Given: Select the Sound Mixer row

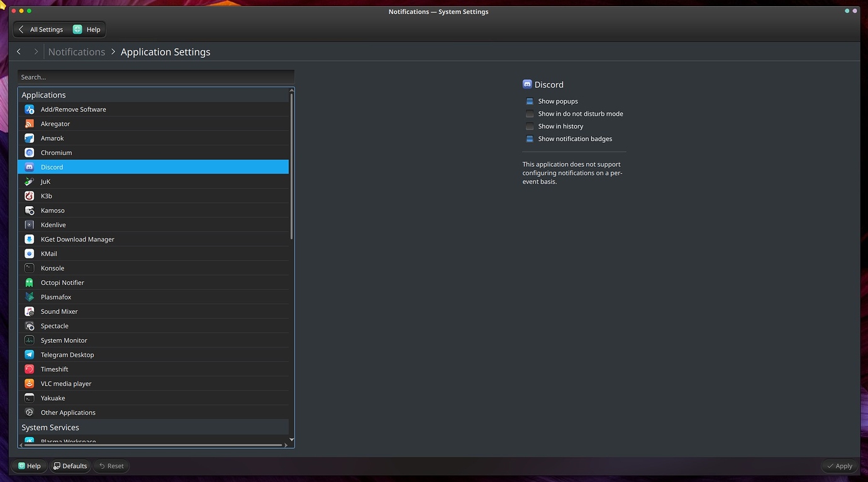Looking at the screenshot, I should pyautogui.click(x=153, y=312).
